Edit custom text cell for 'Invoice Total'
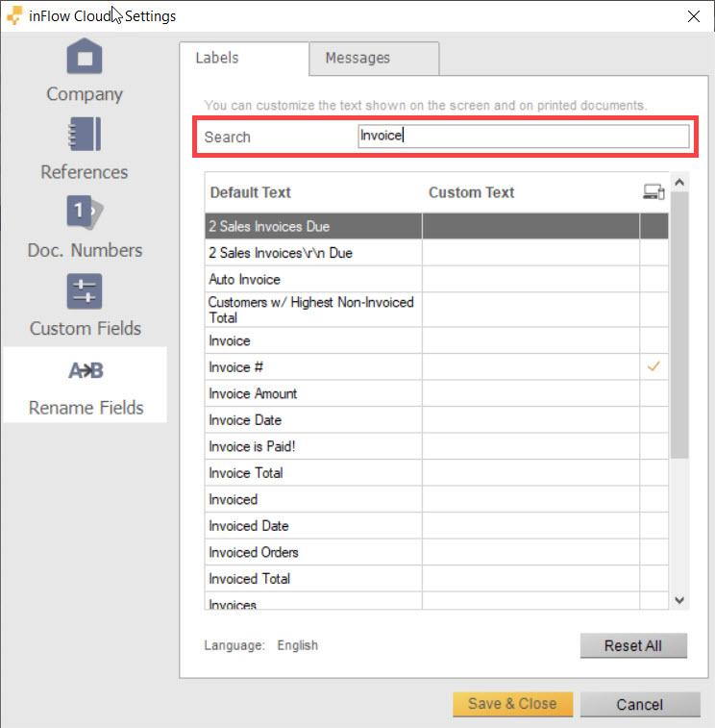 pyautogui.click(x=530, y=473)
